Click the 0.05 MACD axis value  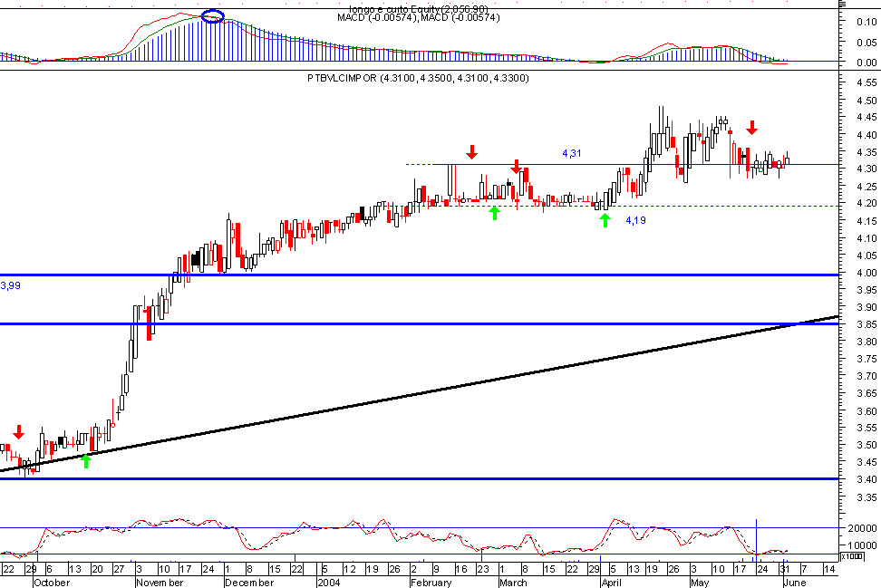click(x=867, y=43)
